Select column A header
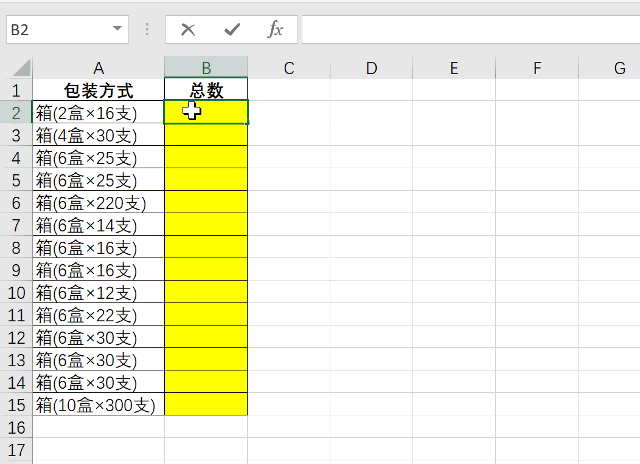The height and width of the screenshot is (464, 640). tap(98, 68)
